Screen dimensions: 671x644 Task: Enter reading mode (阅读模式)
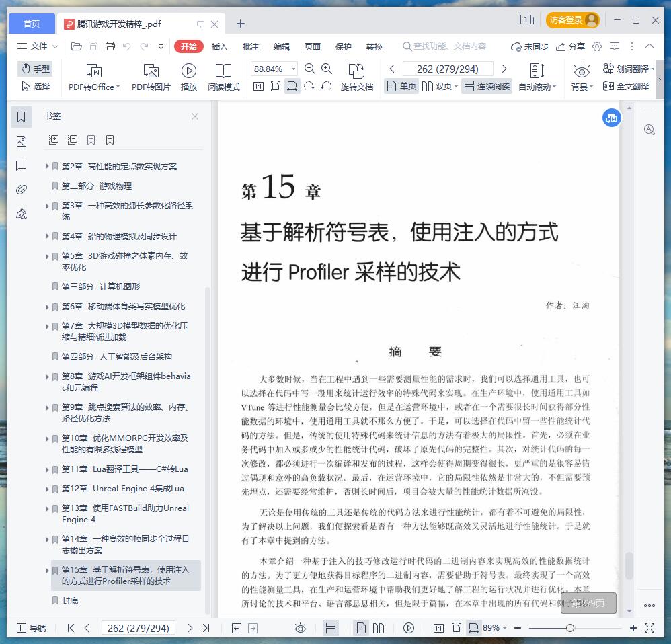[x=224, y=77]
